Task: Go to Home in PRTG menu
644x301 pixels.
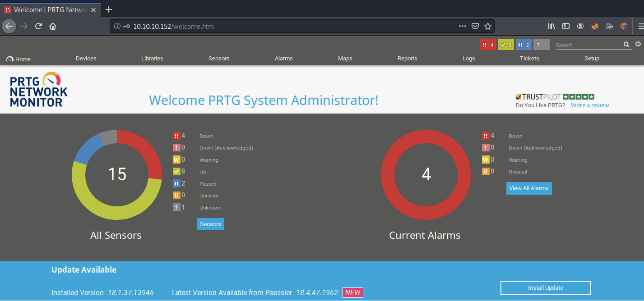Action: 19,59
